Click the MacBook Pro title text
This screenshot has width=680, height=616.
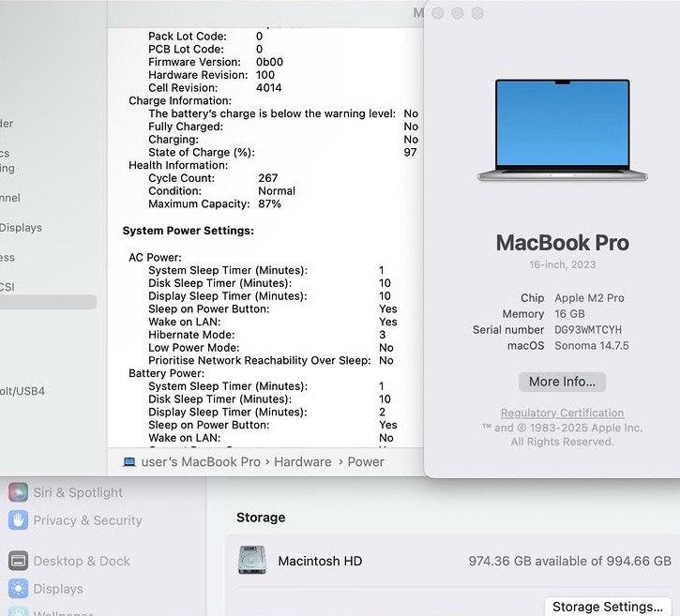[563, 242]
